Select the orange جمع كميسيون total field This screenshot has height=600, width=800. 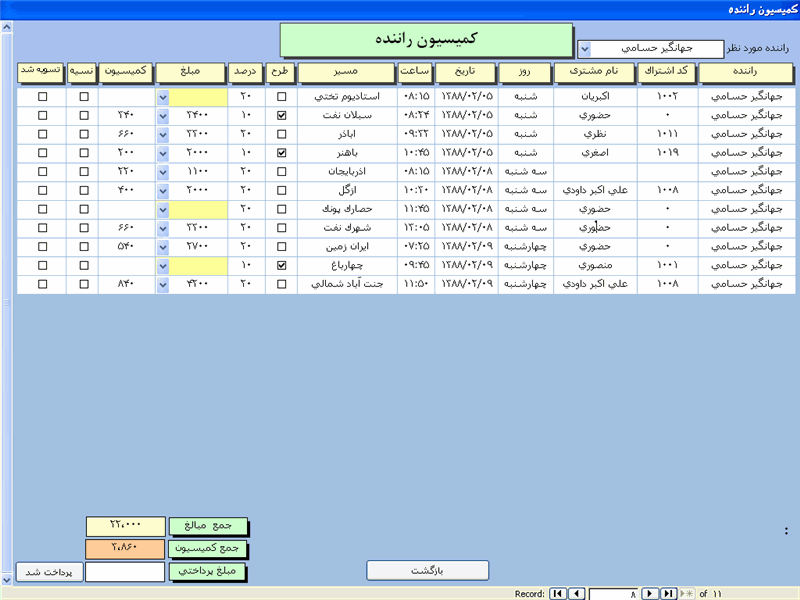pyautogui.click(x=124, y=549)
